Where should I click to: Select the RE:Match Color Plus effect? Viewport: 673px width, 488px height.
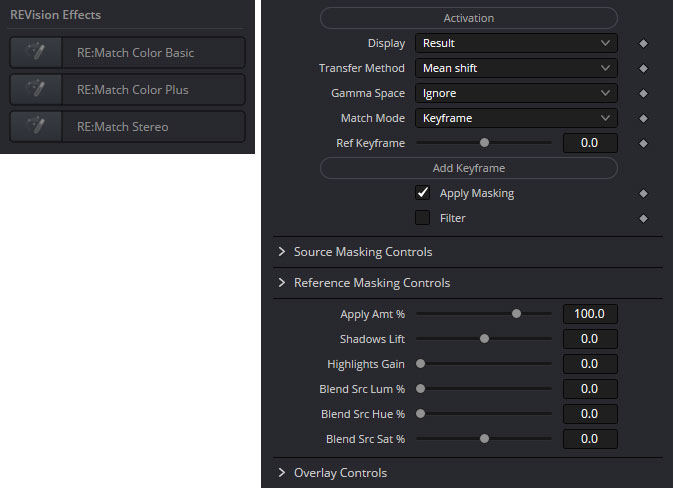(127, 89)
